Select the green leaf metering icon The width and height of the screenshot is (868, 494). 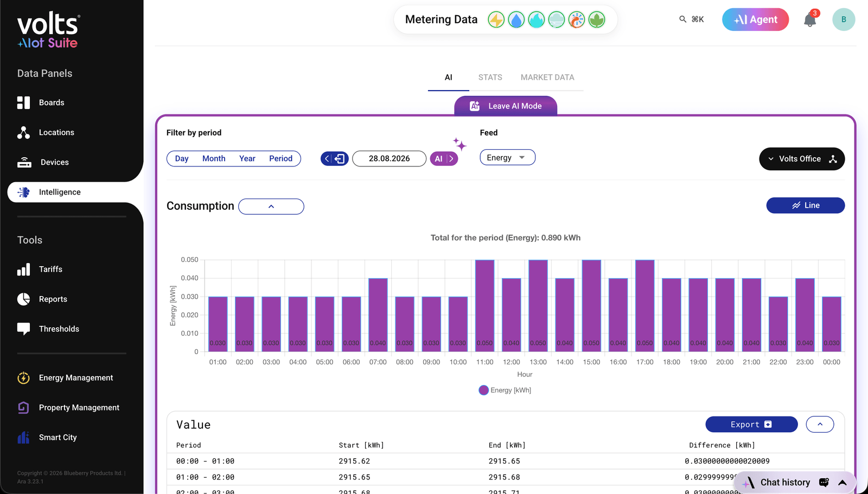597,20
